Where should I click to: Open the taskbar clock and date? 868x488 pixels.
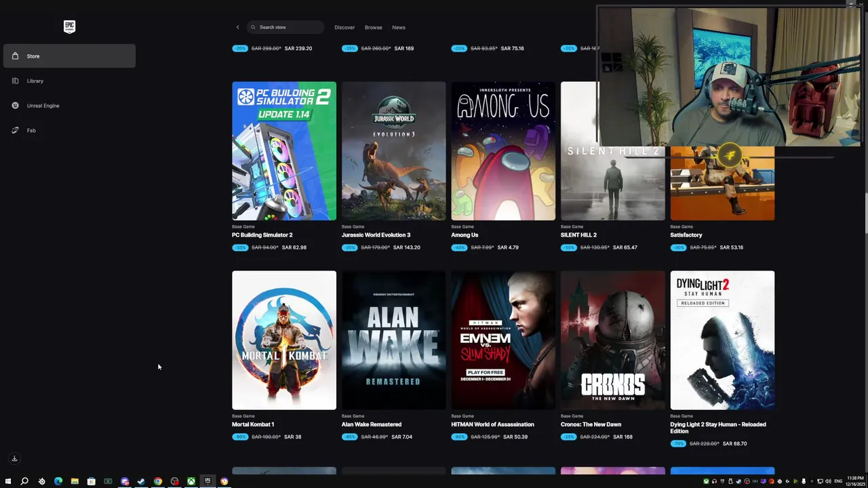pos(855,481)
